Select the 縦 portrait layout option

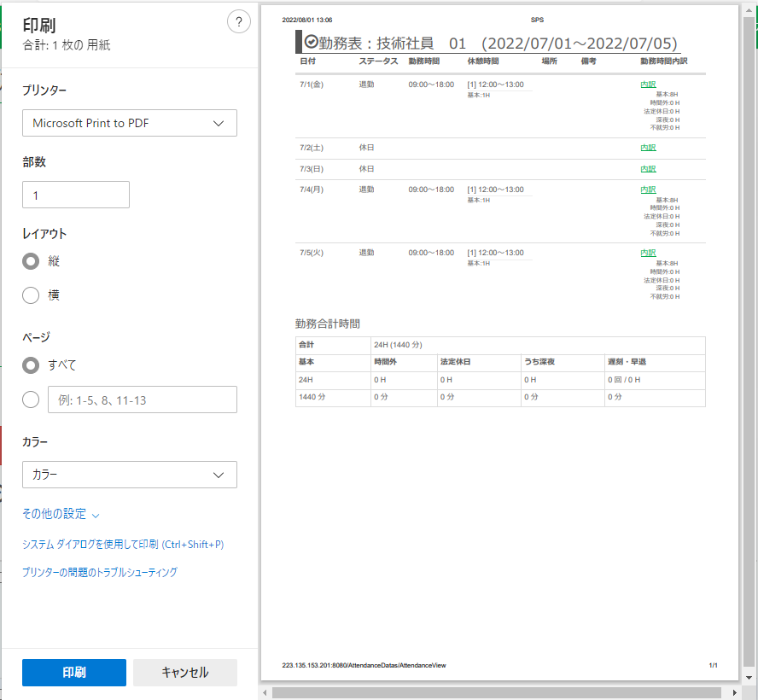tap(31, 261)
